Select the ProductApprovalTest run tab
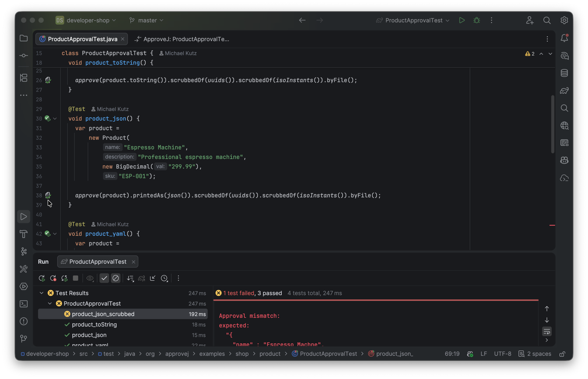This screenshot has height=379, width=588. click(x=98, y=262)
